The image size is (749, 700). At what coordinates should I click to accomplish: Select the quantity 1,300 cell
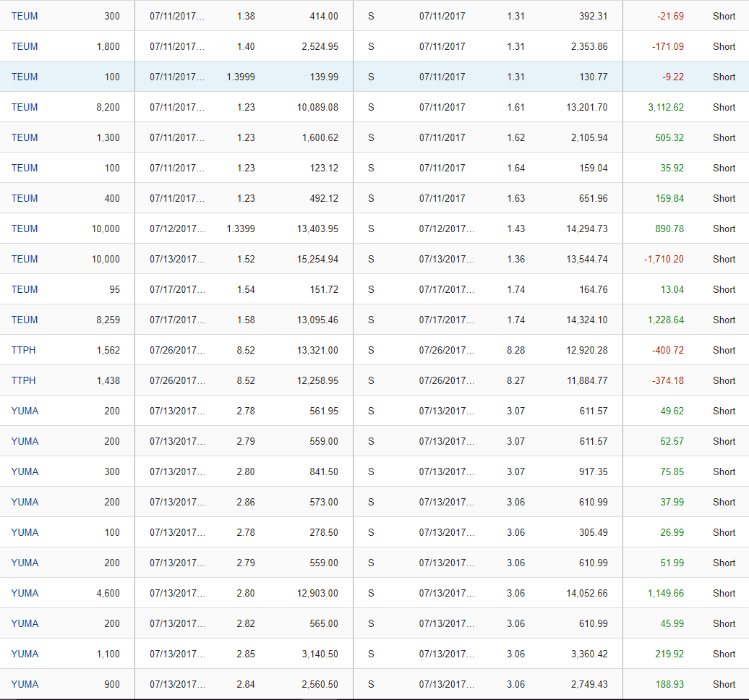click(108, 137)
